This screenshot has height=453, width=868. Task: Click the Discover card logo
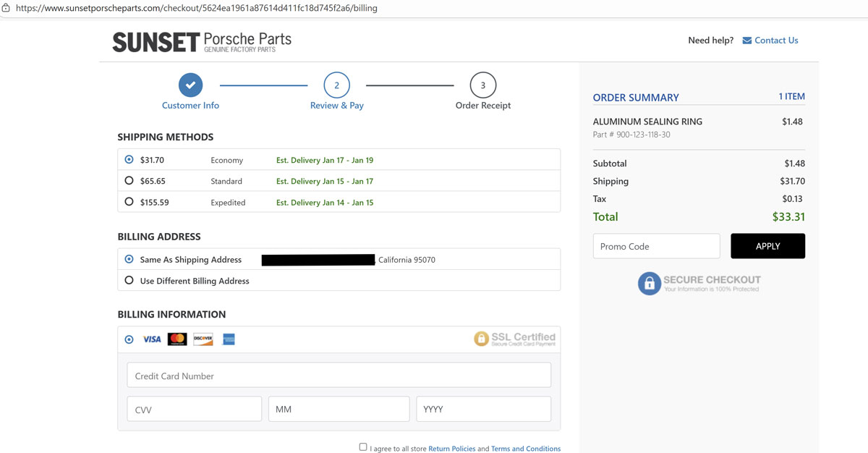[x=203, y=339]
